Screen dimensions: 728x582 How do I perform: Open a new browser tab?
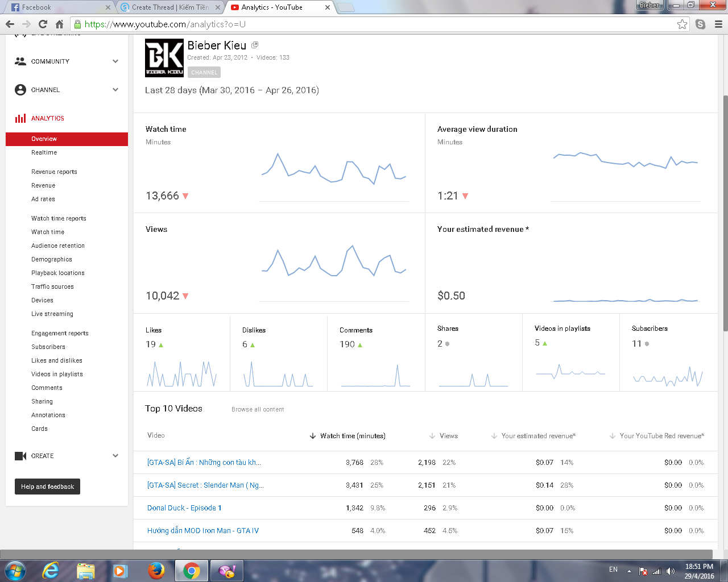tap(346, 7)
